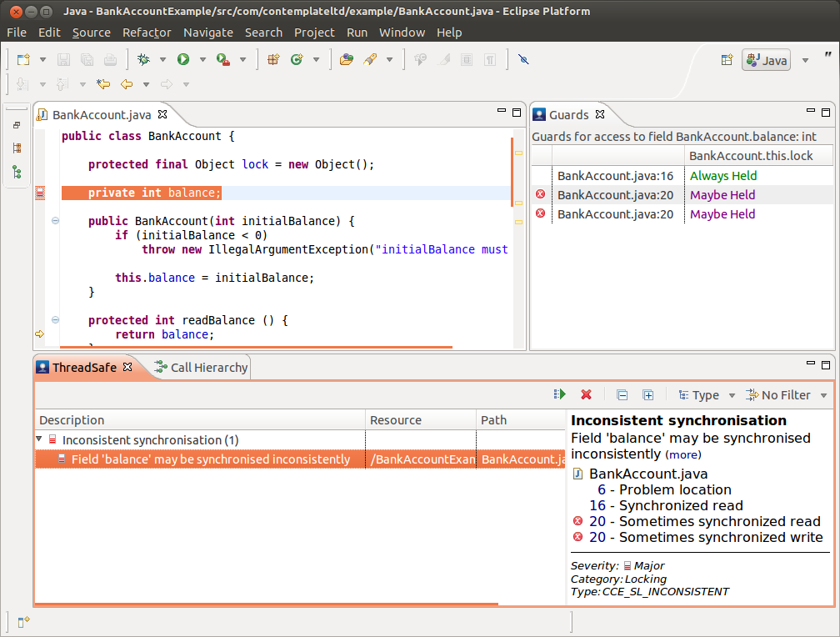Click the restore view icon in left trim
This screenshot has width=840, height=637.
coord(17,125)
